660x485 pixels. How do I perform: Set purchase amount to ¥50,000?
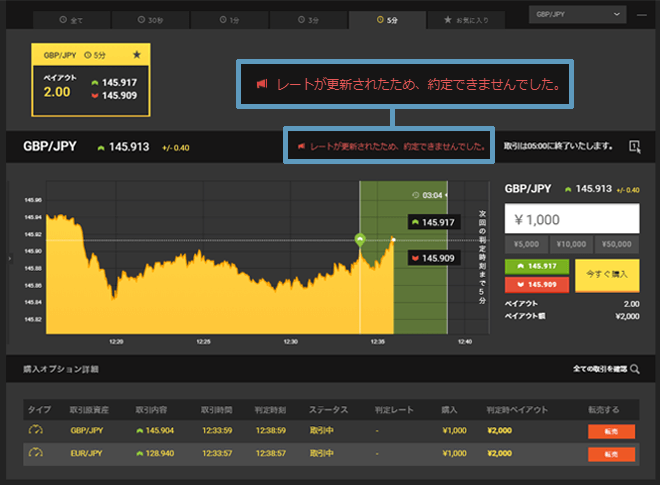point(617,244)
